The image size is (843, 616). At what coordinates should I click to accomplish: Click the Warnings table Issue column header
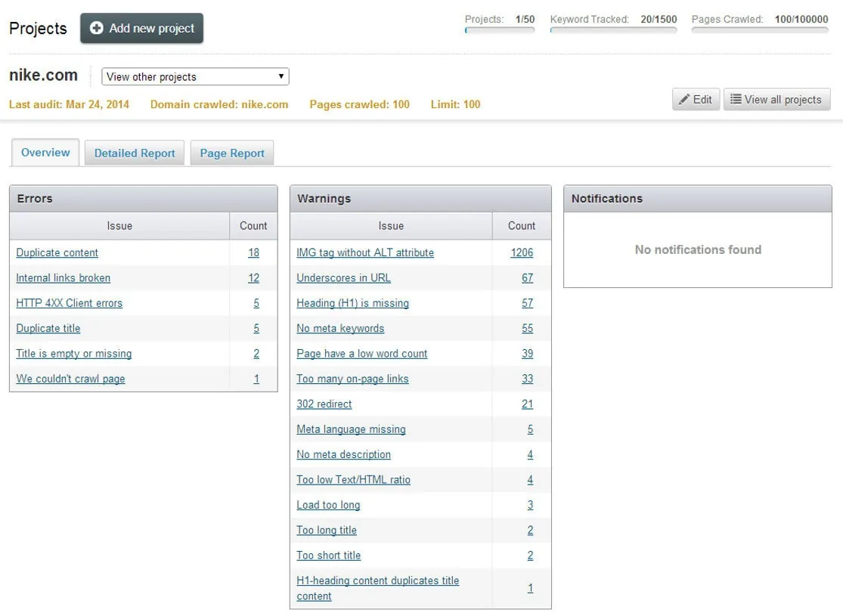(391, 226)
